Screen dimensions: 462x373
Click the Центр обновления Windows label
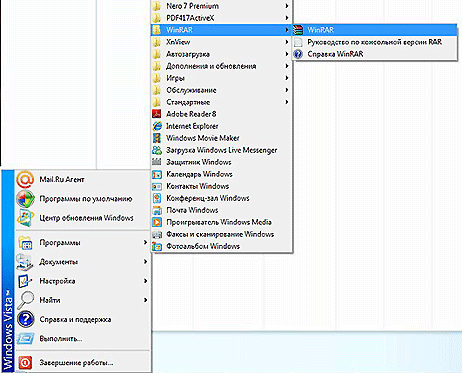(86, 218)
